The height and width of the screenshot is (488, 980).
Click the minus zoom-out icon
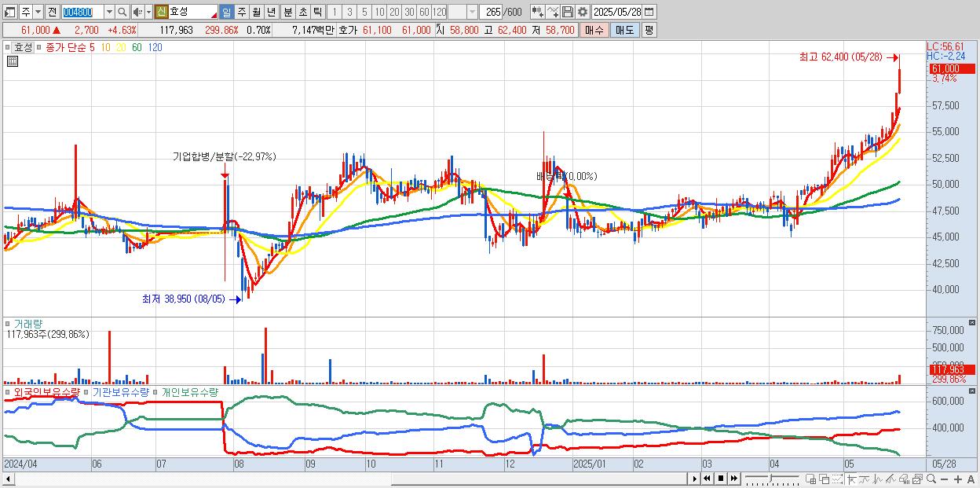pyautogui.click(x=944, y=479)
